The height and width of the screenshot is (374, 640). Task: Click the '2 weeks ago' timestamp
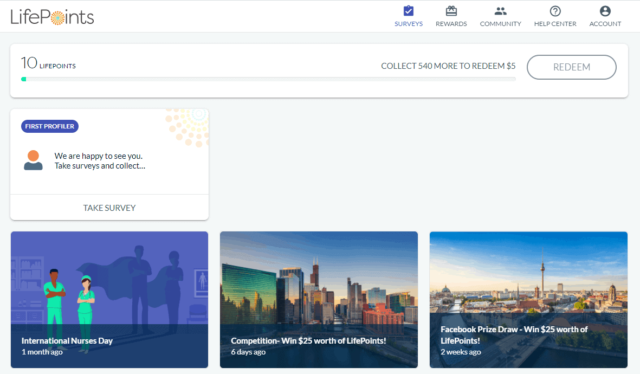[x=460, y=352]
